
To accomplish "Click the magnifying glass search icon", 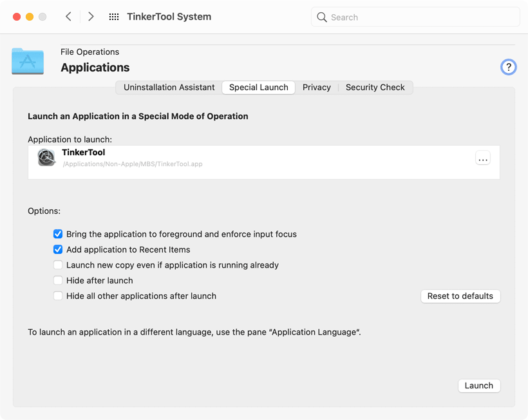I will tap(321, 17).
